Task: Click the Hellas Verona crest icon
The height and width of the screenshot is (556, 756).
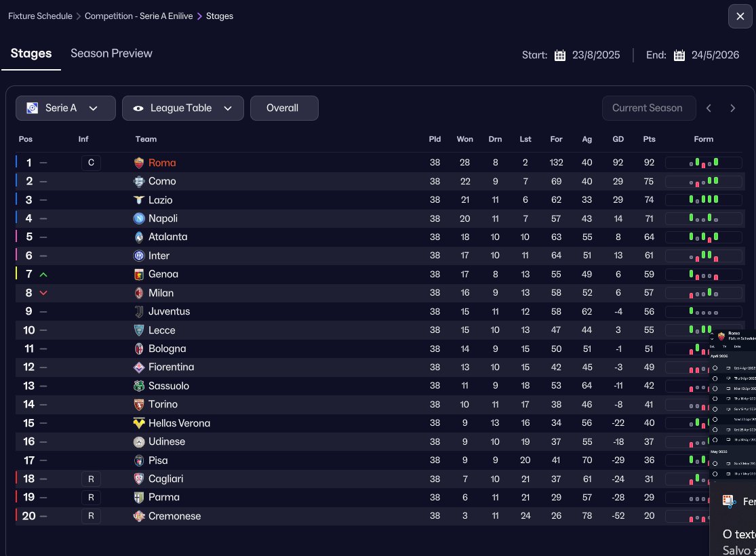Action: click(x=139, y=423)
